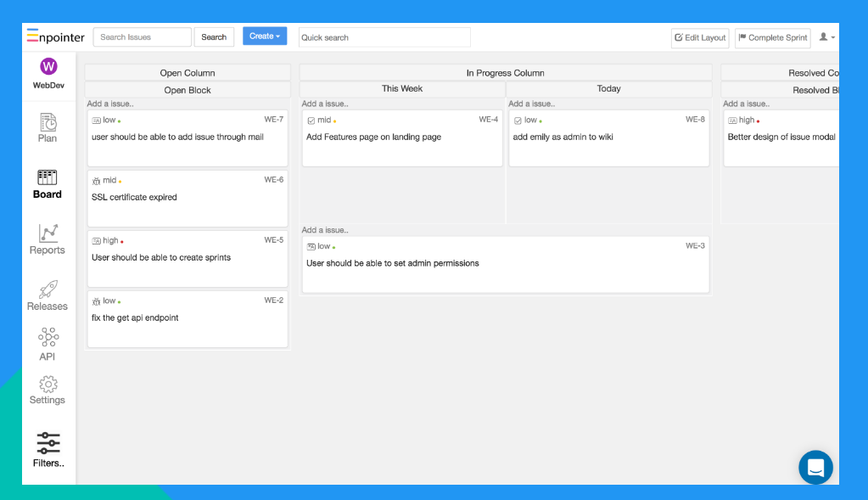Click the WE-5 issue ID
This screenshot has width=868, height=500.
coord(273,239)
